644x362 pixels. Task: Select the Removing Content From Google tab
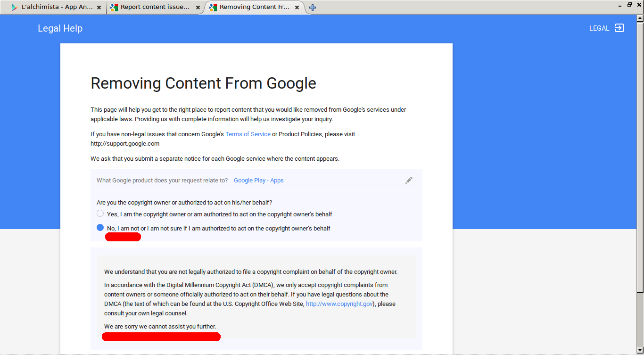click(255, 8)
